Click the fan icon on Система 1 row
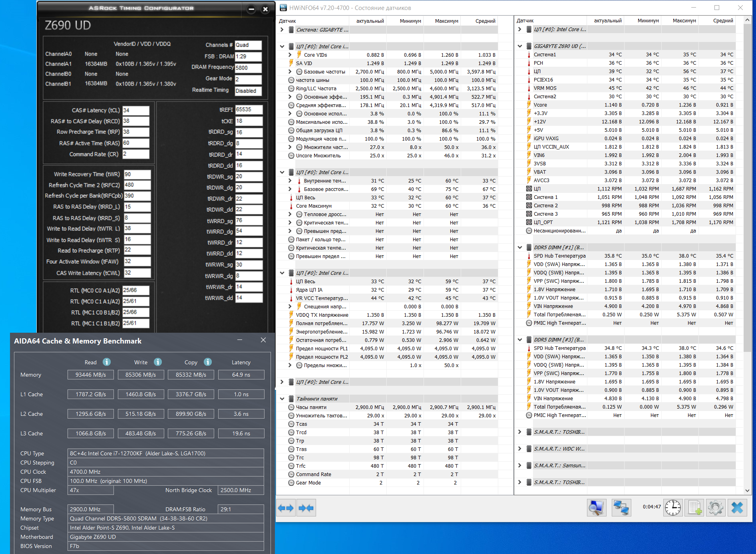The image size is (756, 554). (529, 197)
